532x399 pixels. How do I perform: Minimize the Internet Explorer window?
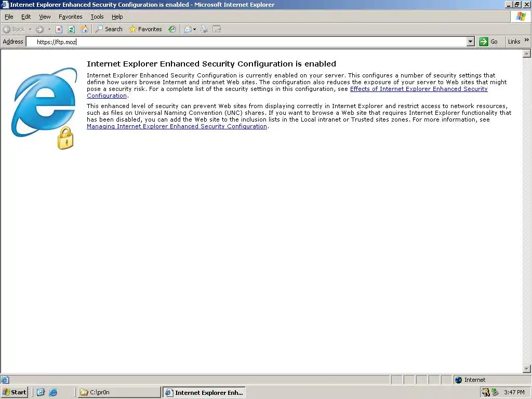tap(508, 4)
